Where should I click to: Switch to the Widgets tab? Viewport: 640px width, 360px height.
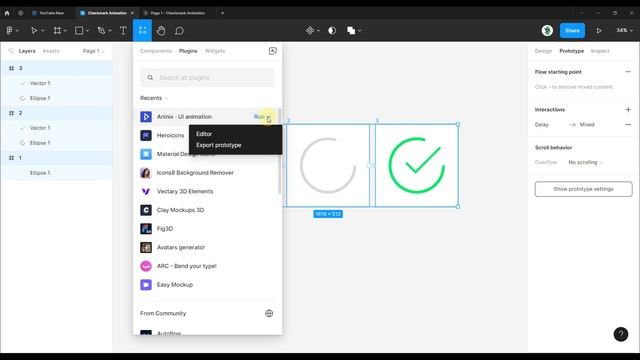coord(215,51)
